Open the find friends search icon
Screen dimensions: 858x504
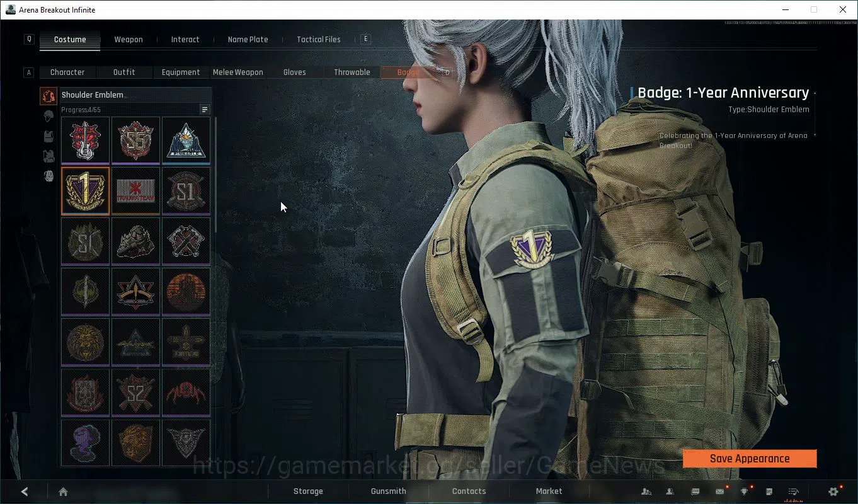coord(646,491)
